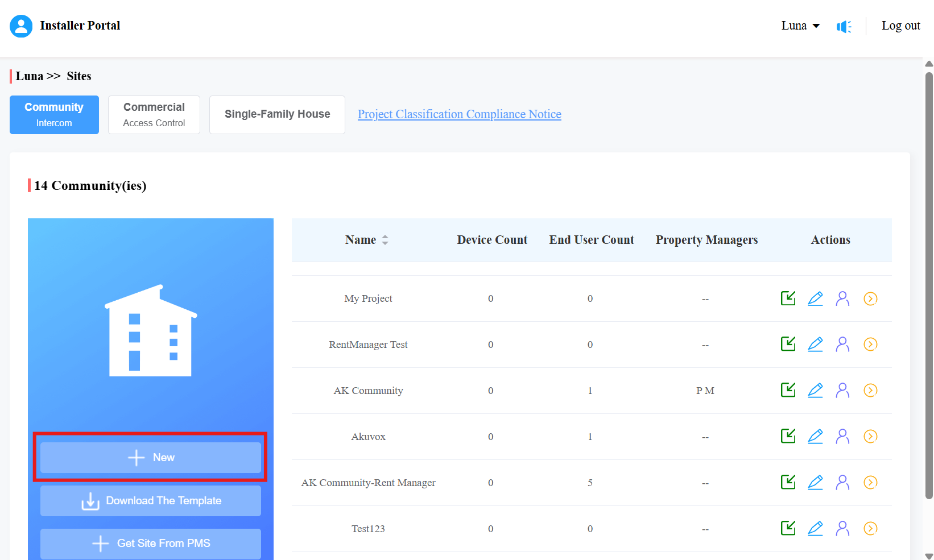Screen dimensions: 934x560
Task: Go into RentManager Test with arrow icon
Action: coord(870,345)
